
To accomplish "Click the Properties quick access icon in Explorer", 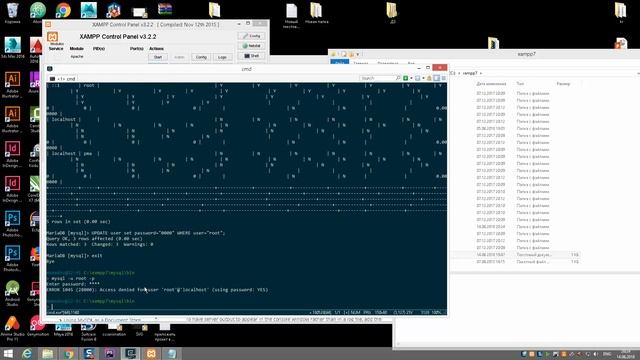I will (x=344, y=54).
